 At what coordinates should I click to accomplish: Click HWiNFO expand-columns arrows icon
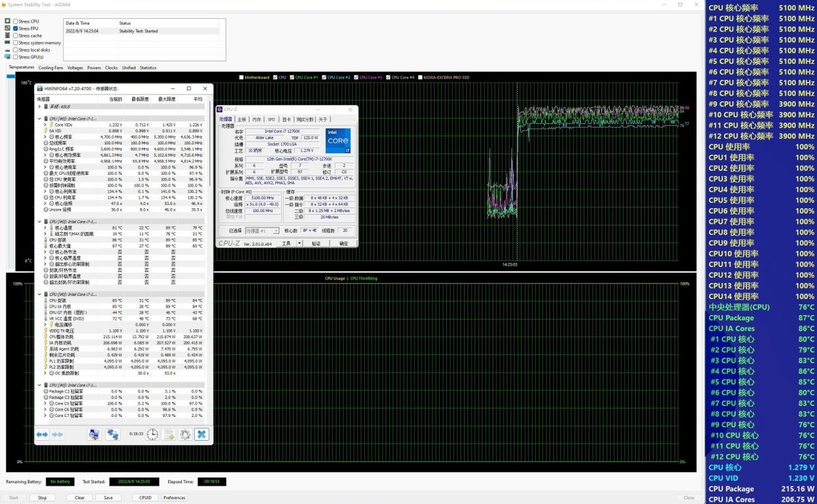pyautogui.click(x=42, y=434)
